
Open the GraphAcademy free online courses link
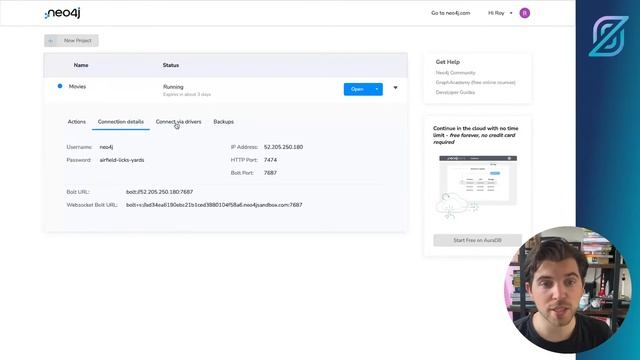476,82
